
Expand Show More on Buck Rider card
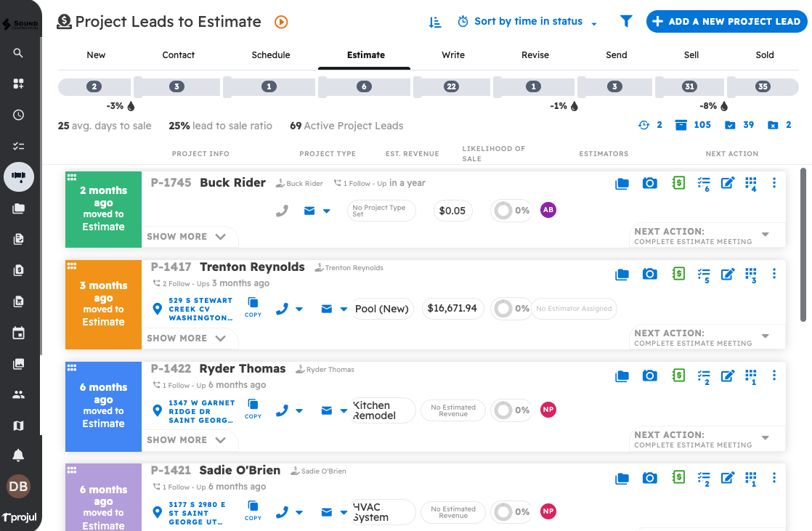tap(187, 237)
